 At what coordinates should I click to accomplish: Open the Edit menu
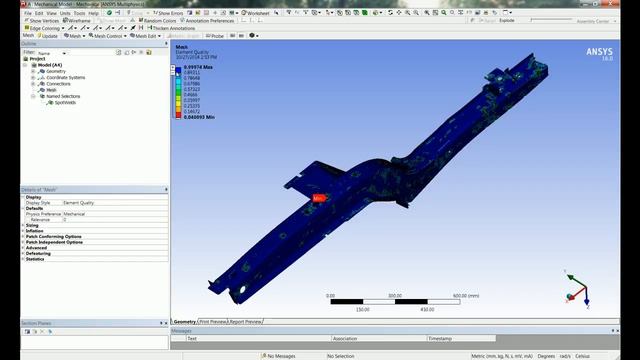39,13
